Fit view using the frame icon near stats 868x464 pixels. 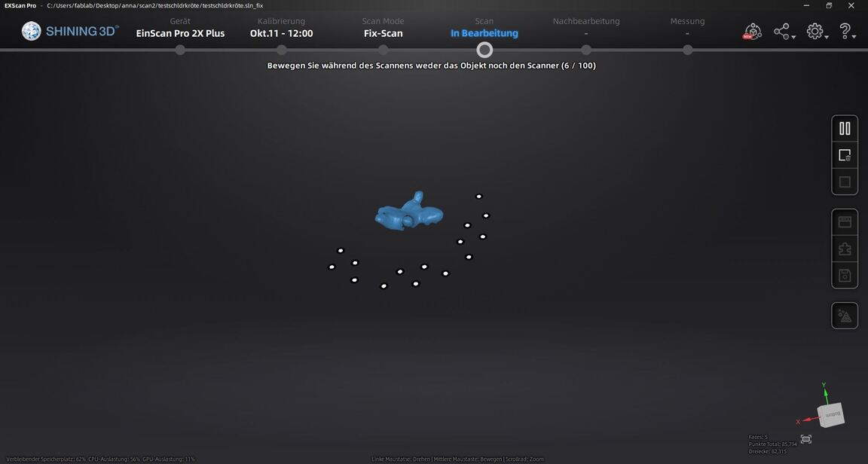tap(806, 439)
